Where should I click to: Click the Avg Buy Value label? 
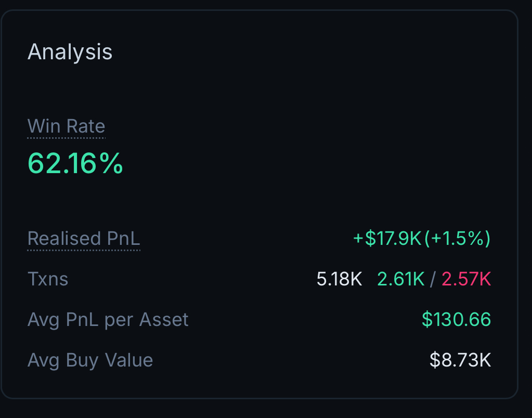click(90, 360)
